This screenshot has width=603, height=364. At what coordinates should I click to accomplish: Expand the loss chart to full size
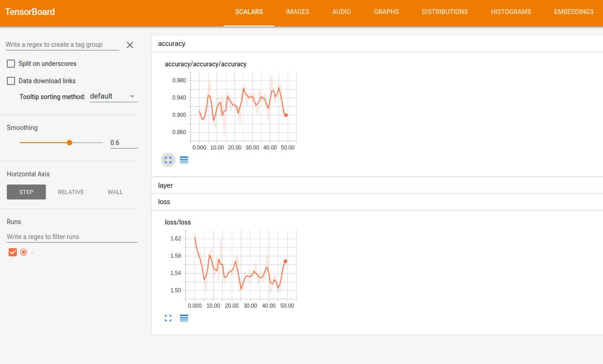(168, 318)
